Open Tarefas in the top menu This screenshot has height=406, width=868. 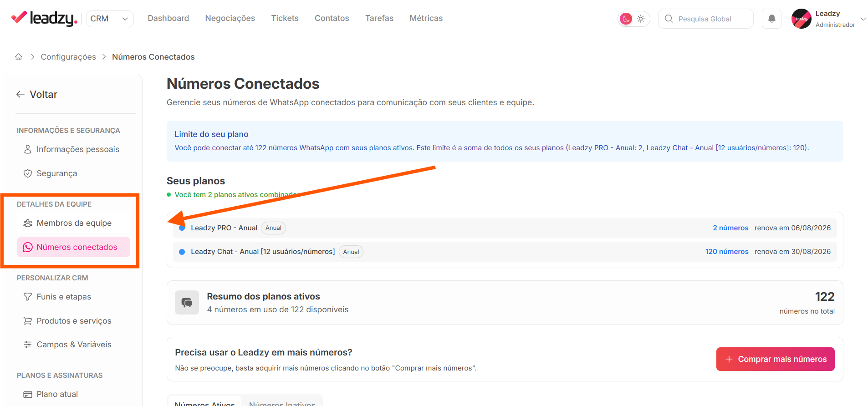[x=379, y=18]
